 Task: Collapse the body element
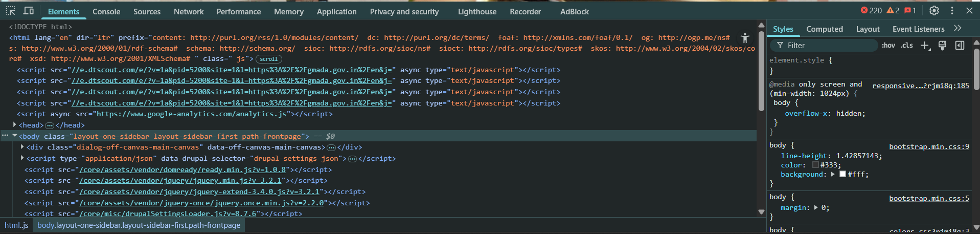[15, 136]
